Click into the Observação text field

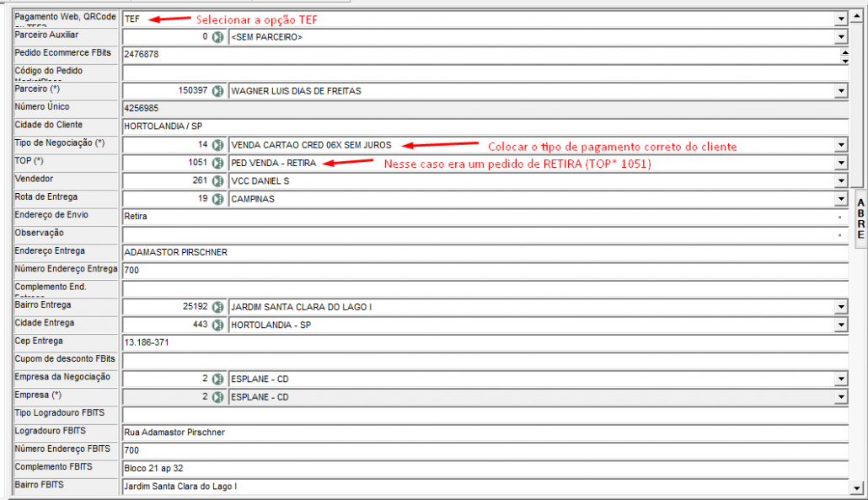click(x=480, y=234)
